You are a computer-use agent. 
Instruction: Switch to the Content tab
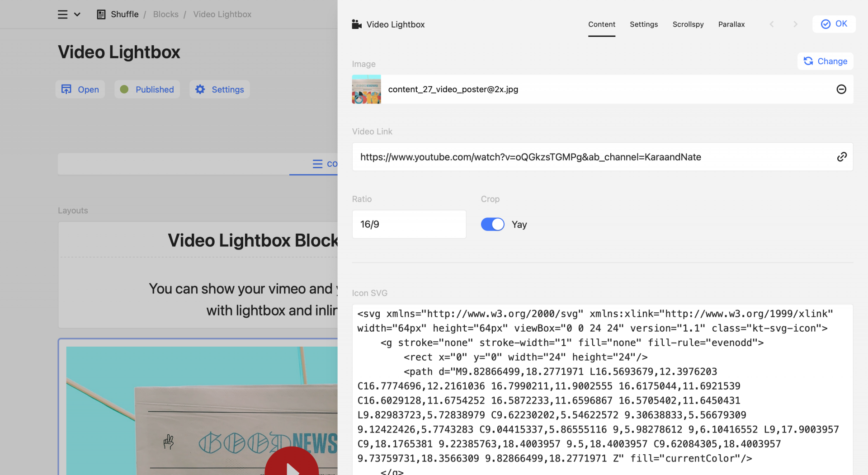(601, 24)
